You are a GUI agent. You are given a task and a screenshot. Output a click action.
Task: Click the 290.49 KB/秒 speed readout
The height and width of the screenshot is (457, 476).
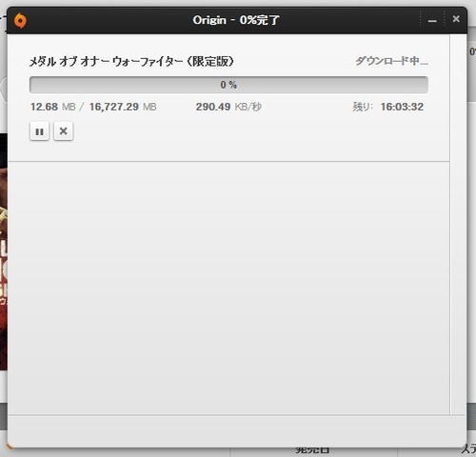(228, 107)
